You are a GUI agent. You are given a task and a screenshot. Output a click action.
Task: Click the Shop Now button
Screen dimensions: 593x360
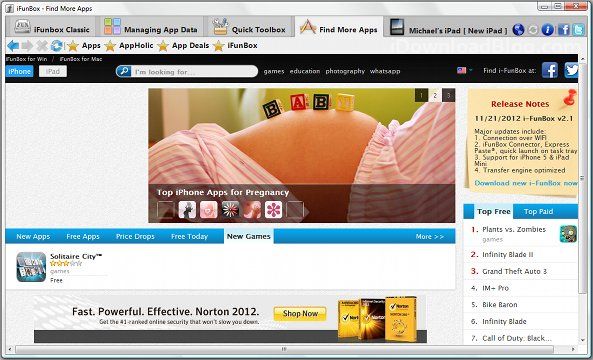(300, 313)
